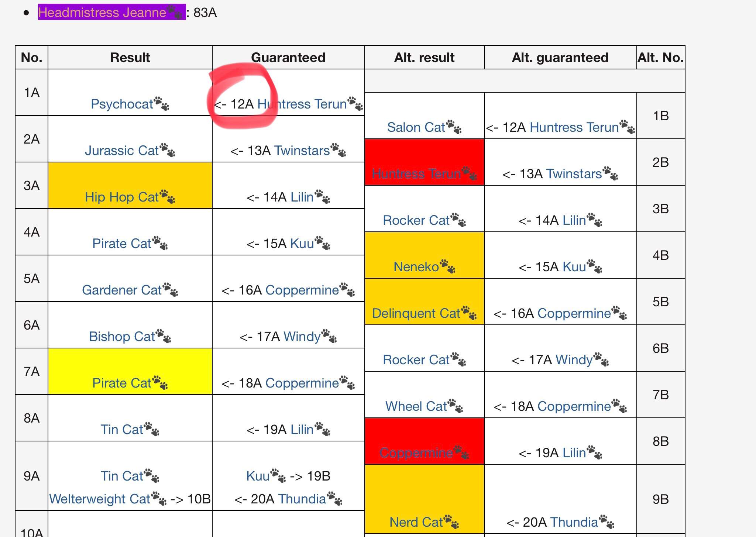Viewport: 756px width, 537px height.
Task: Select Alt. No. cell 6B
Action: coord(661,348)
